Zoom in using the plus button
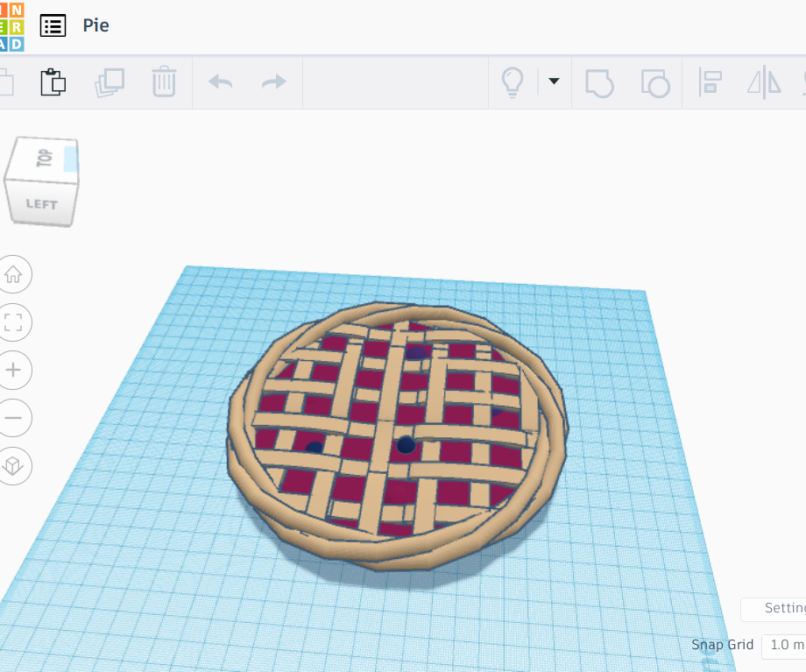Screen dimensions: 806x672 pos(15,370)
